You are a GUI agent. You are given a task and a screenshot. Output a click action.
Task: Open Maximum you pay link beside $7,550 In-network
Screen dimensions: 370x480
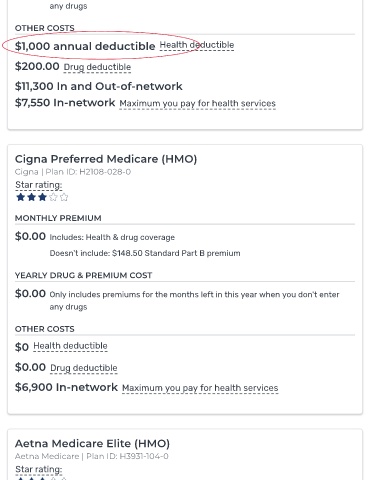197,104
